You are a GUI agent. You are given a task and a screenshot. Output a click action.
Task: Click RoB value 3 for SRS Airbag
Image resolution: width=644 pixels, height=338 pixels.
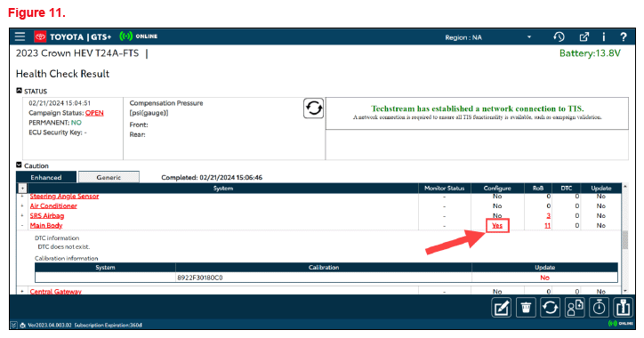(x=548, y=215)
